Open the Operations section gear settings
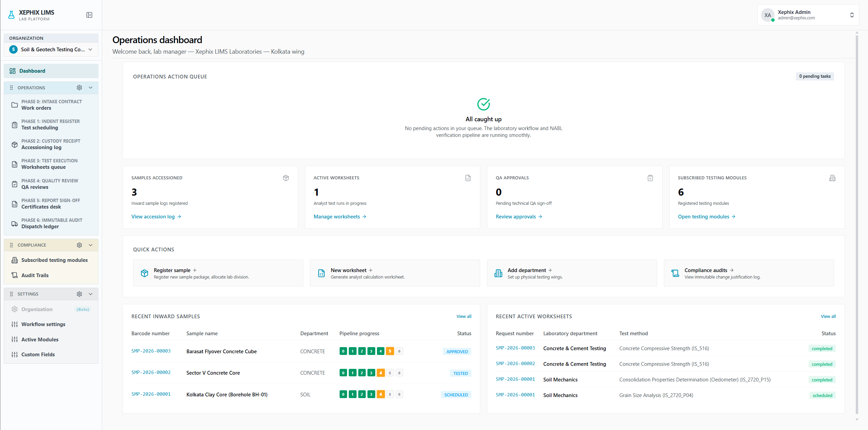The image size is (868, 430). [x=79, y=88]
